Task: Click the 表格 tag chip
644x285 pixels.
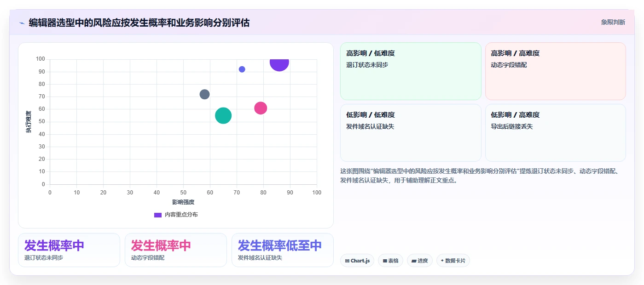Action: [391, 261]
